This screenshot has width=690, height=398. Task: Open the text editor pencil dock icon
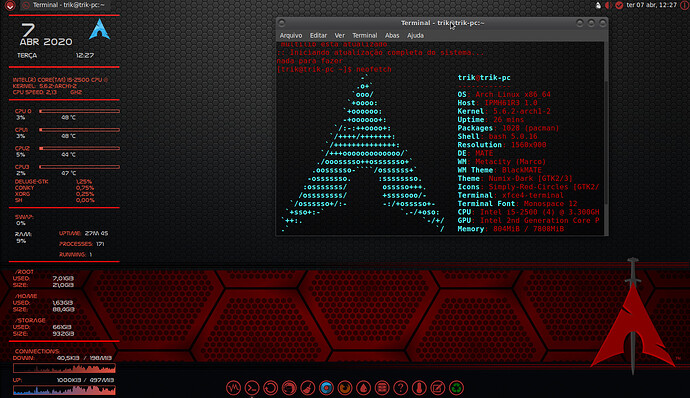coord(437,388)
